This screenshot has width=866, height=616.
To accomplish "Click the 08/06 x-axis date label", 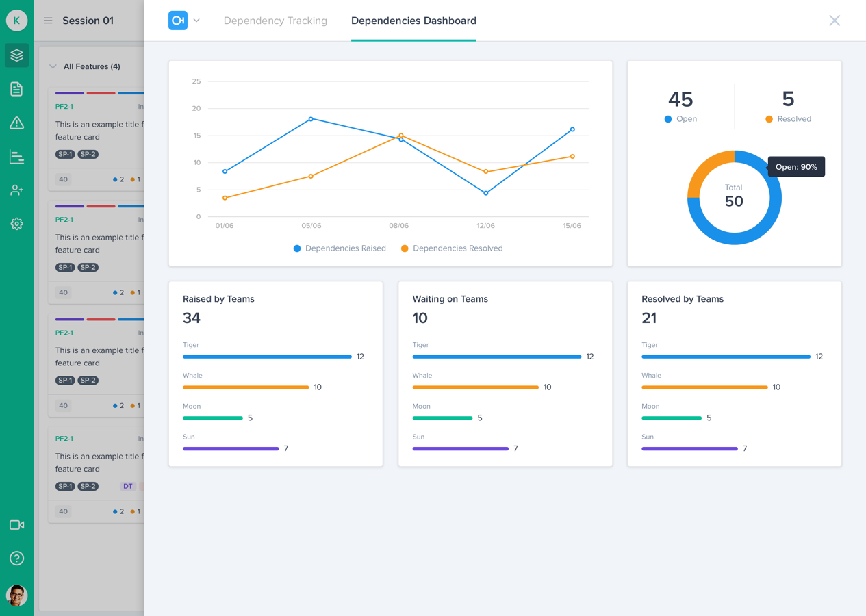I will pyautogui.click(x=398, y=226).
